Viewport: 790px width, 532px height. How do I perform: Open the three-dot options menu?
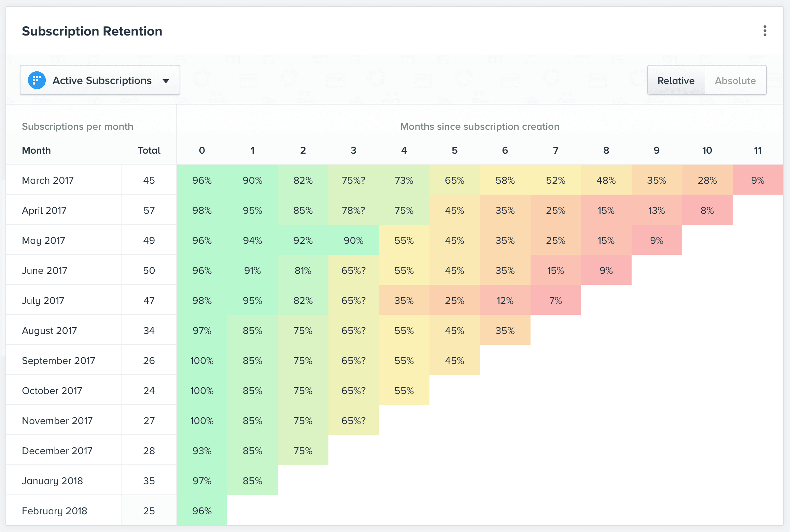tap(765, 31)
